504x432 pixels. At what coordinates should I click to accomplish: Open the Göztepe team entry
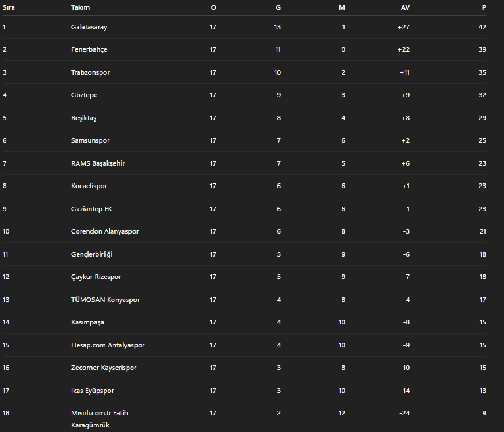click(x=85, y=95)
